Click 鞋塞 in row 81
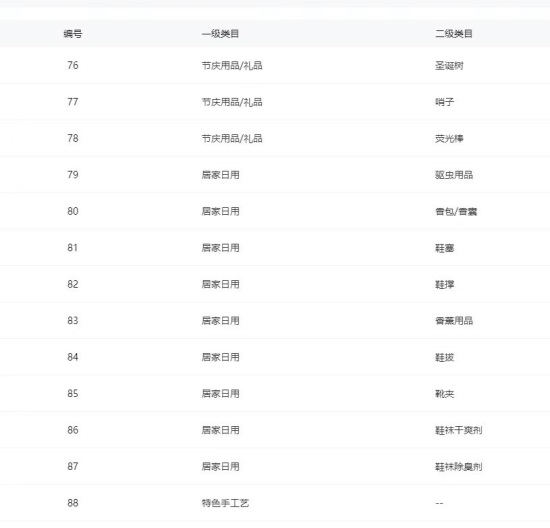 tap(445, 248)
